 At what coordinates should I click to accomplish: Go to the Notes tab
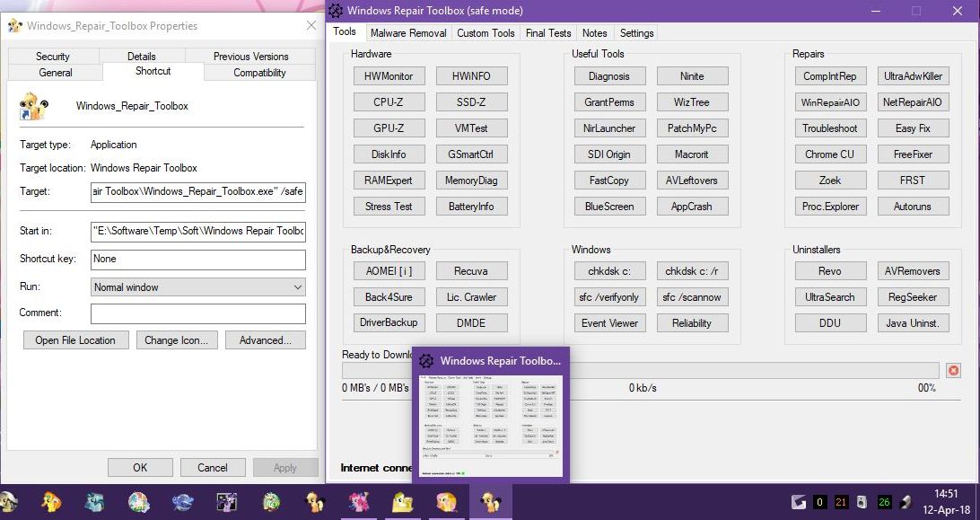click(594, 33)
